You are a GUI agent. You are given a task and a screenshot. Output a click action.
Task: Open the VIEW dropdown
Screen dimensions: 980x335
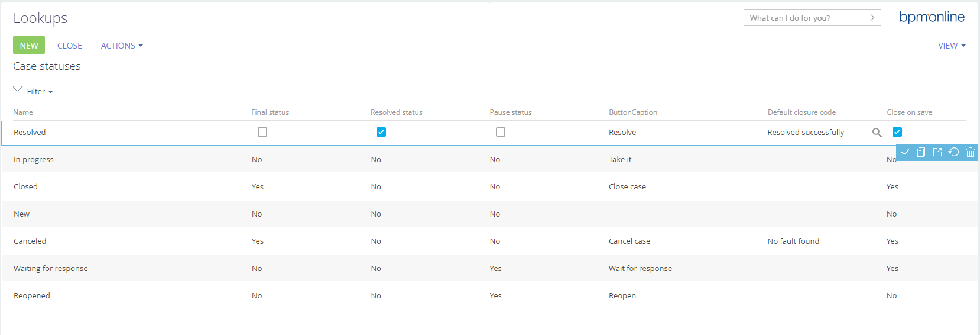pyautogui.click(x=952, y=46)
